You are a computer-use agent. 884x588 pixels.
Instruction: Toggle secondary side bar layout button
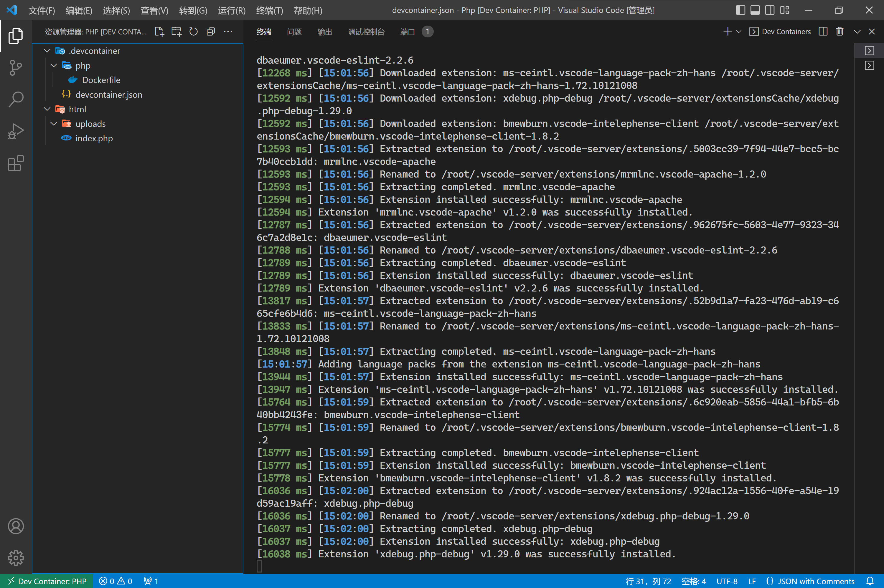coord(770,10)
